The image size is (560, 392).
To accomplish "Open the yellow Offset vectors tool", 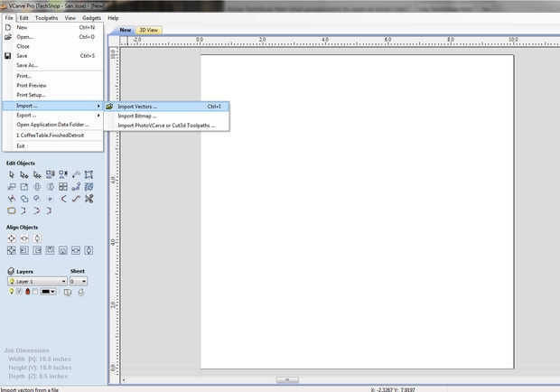I will 12,210.
